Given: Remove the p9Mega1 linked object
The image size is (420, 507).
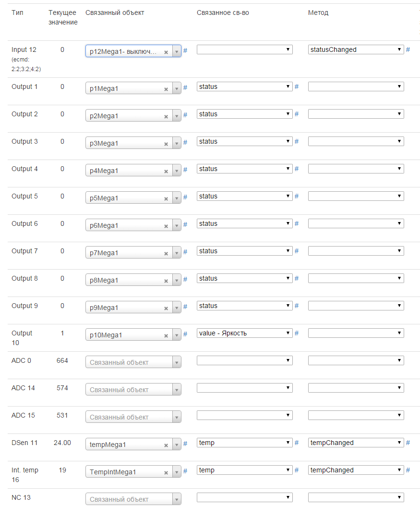Looking at the screenshot, I should pyautogui.click(x=166, y=308).
